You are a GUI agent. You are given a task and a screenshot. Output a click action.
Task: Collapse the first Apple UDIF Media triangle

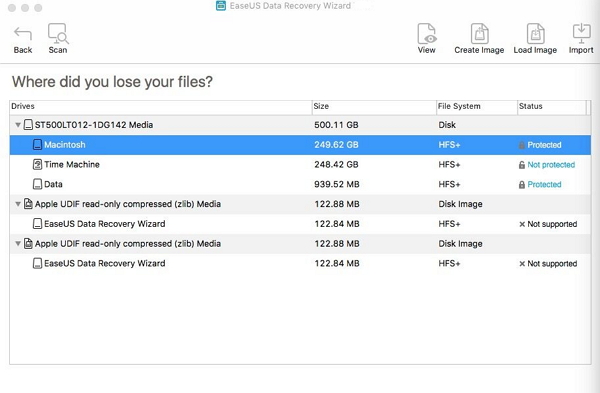18,204
